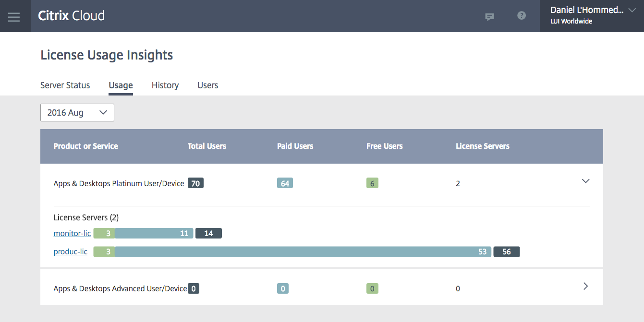Open the 2016 Aug month dropdown
644x322 pixels.
[77, 113]
